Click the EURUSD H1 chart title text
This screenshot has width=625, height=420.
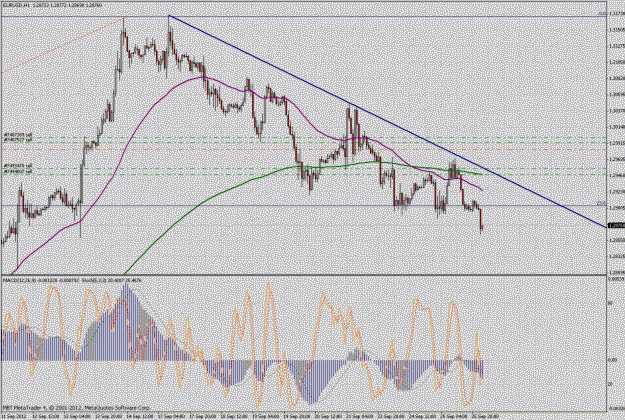click(52, 5)
